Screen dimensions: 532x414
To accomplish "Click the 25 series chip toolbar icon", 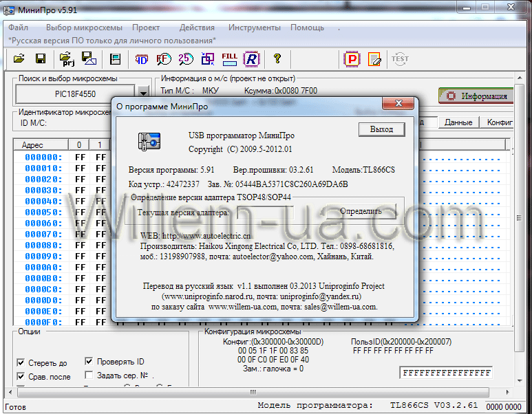I will [186, 59].
